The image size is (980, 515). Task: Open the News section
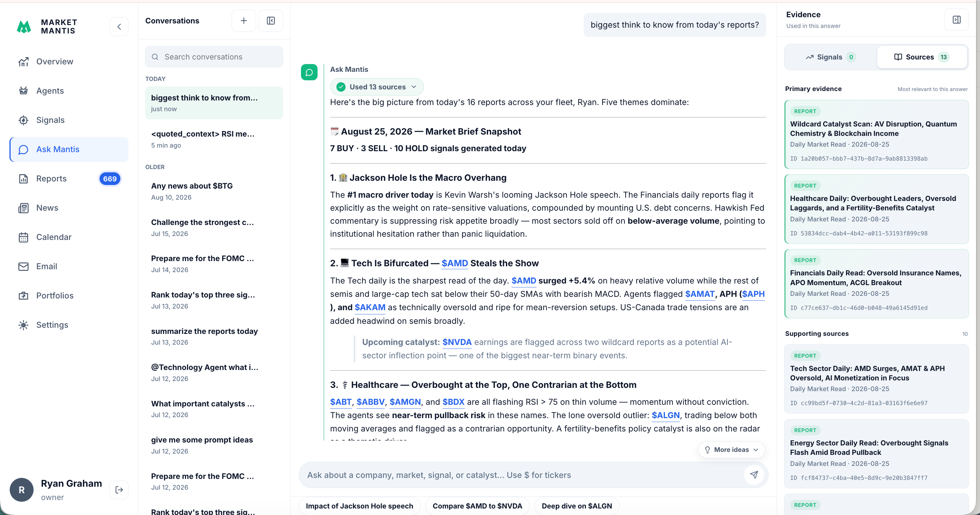click(69, 208)
